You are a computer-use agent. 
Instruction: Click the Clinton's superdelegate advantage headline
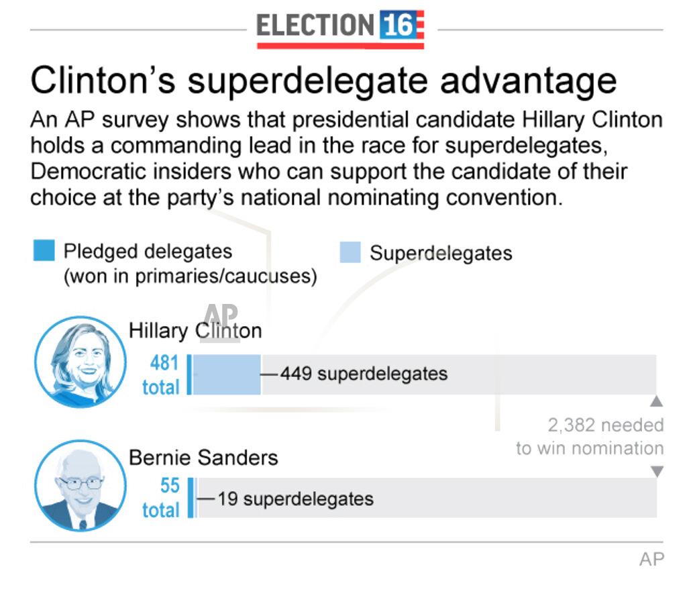(324, 81)
